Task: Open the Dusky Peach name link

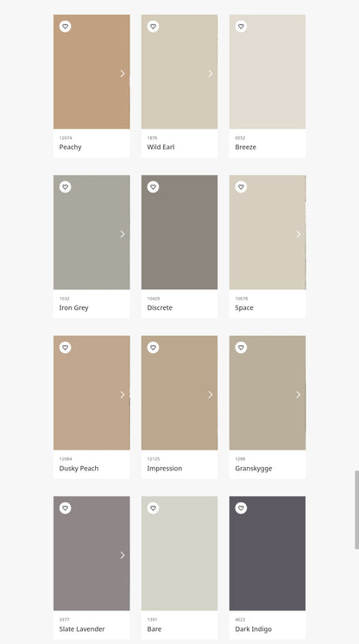Action: (x=79, y=469)
